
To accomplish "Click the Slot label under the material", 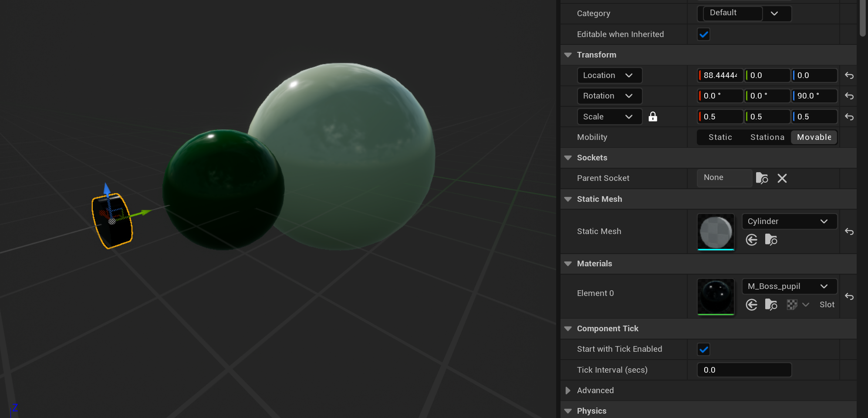I will coord(827,305).
